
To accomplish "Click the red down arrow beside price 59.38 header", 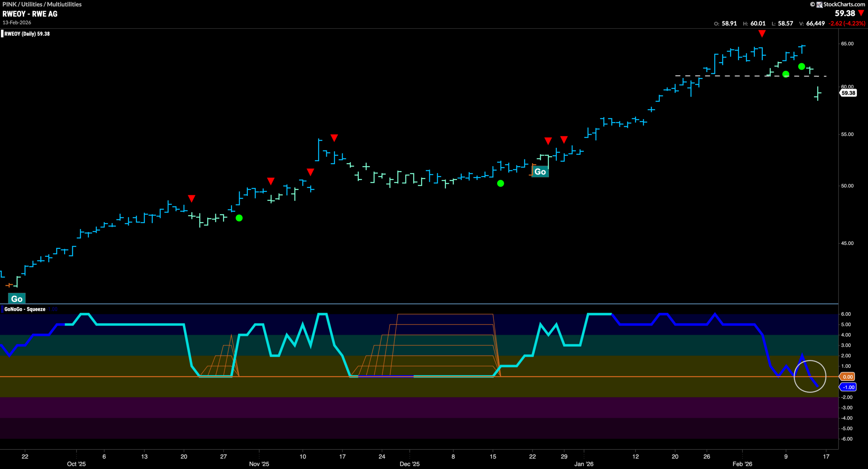I will point(861,13).
